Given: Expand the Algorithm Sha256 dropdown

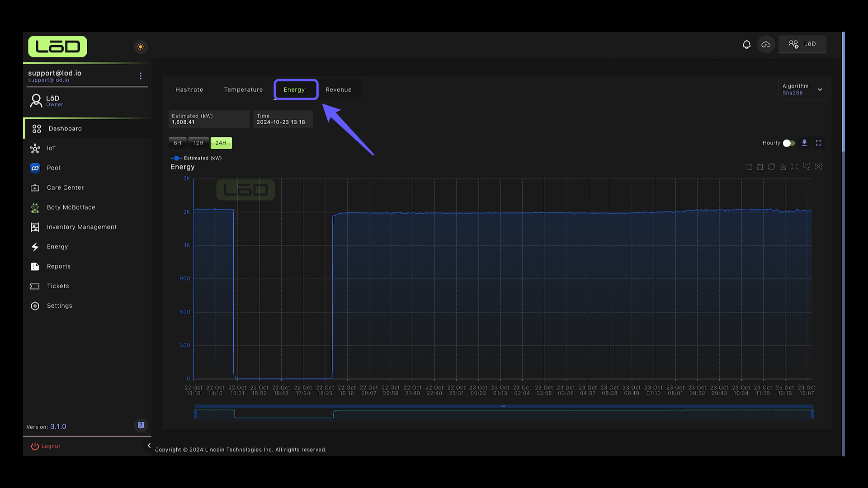Looking at the screenshot, I should (803, 89).
